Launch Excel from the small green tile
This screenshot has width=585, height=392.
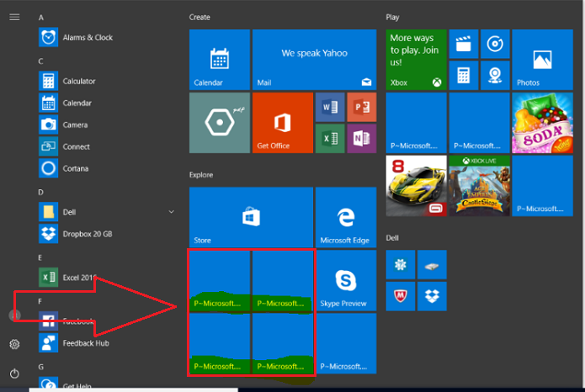(x=330, y=139)
